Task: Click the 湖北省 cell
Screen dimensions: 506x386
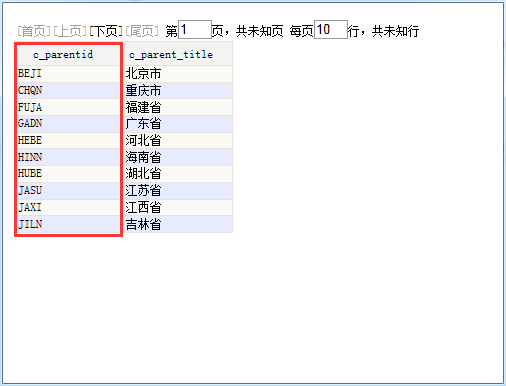Action: pyautogui.click(x=178, y=174)
